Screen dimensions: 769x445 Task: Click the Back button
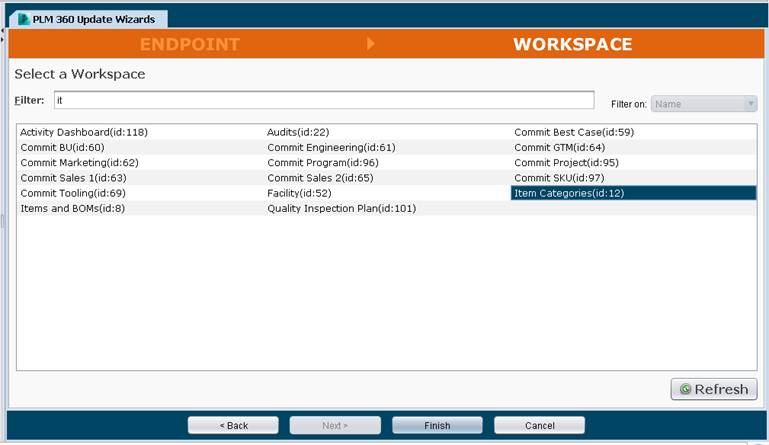pyautogui.click(x=233, y=425)
